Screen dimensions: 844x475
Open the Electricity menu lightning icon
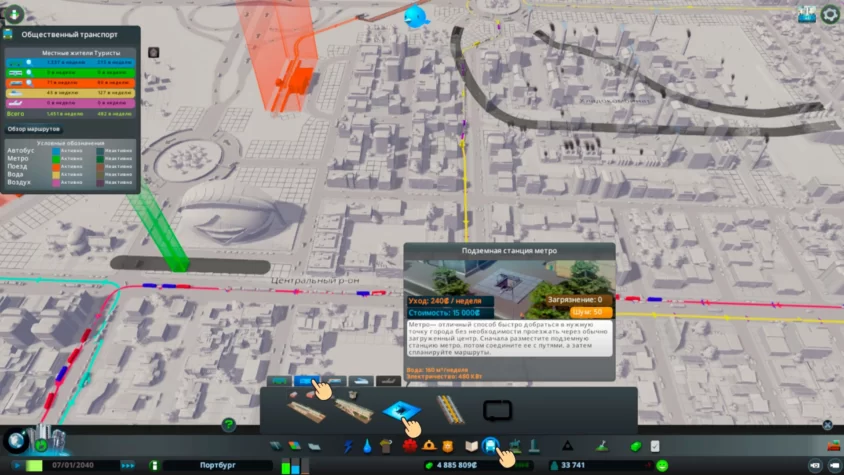click(348, 446)
